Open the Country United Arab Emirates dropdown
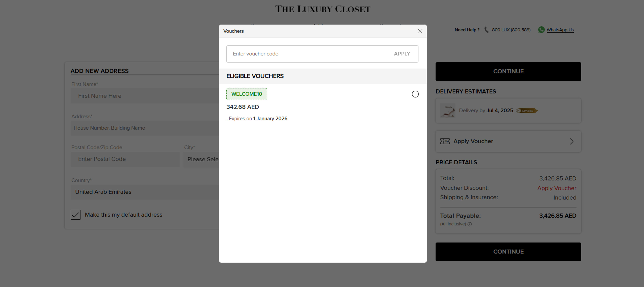Viewport: 644px width, 287px height. pos(145,192)
